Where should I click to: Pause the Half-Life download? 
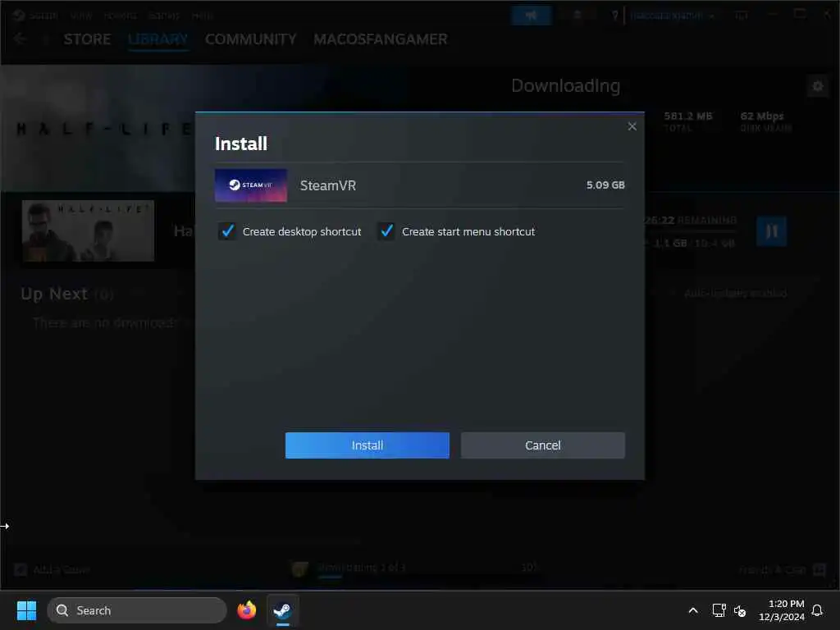771,231
